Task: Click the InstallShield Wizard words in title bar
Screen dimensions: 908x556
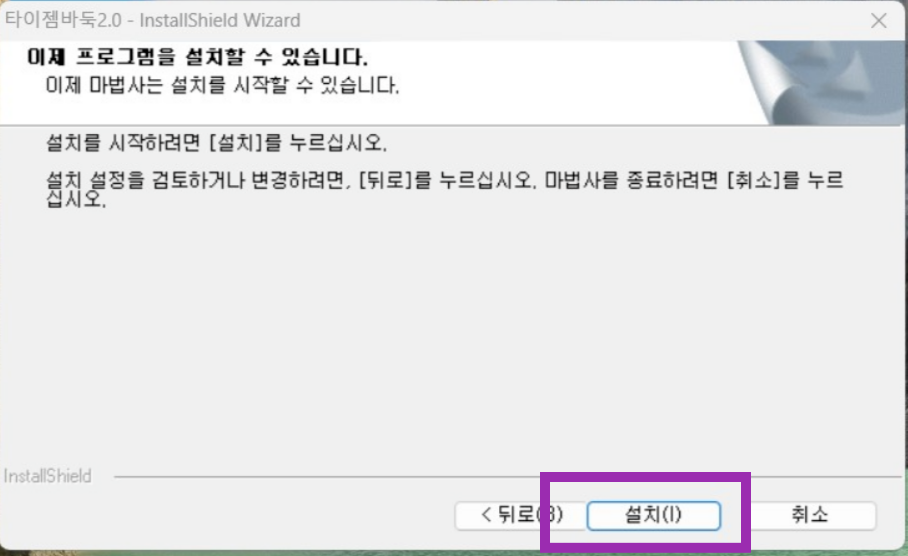Action: point(219,20)
